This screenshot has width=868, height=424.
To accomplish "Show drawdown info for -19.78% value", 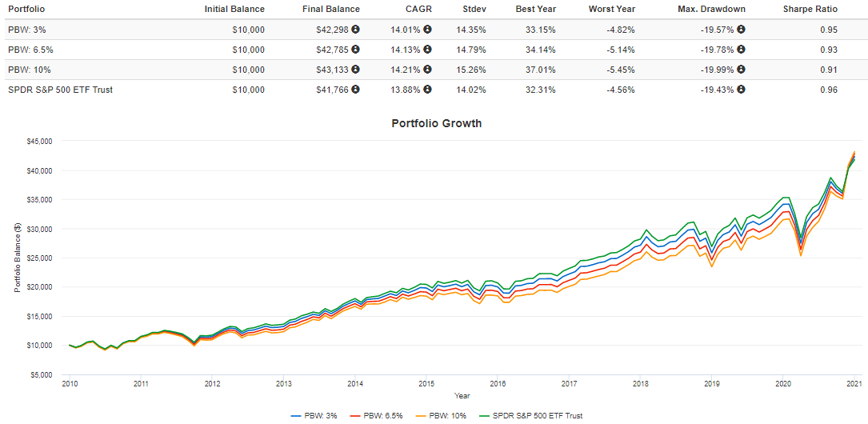I will (742, 50).
